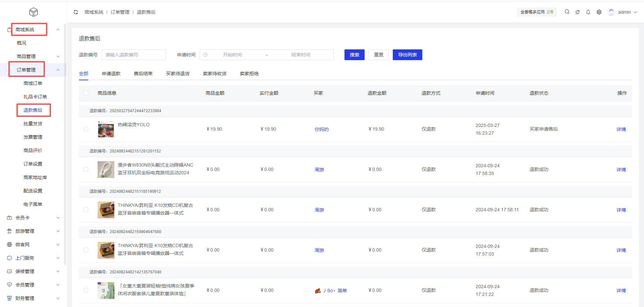The height and width of the screenshot is (307, 644).
Task: Click the 退款编号 input field
Action: (133, 55)
